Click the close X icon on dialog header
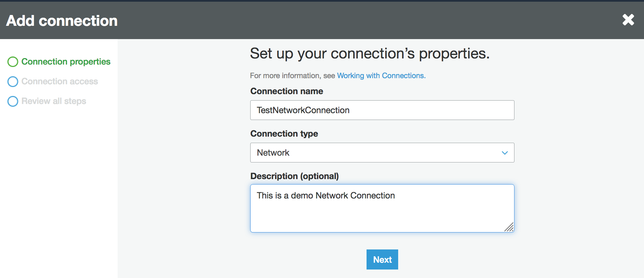 [628, 20]
